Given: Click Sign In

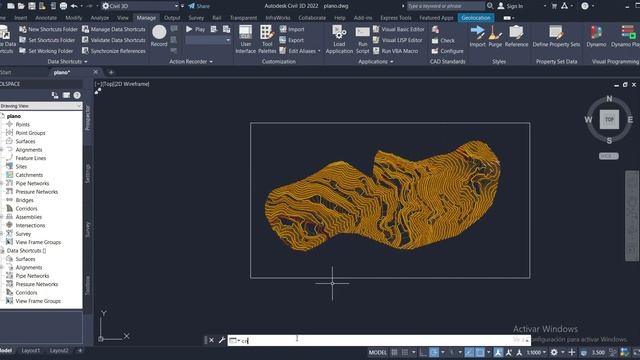Looking at the screenshot, I should coord(510,6).
